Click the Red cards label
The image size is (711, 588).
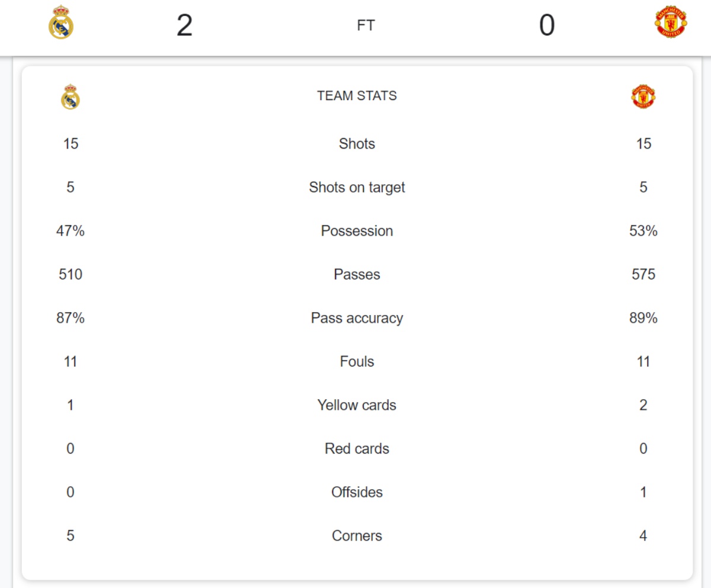[357, 449]
